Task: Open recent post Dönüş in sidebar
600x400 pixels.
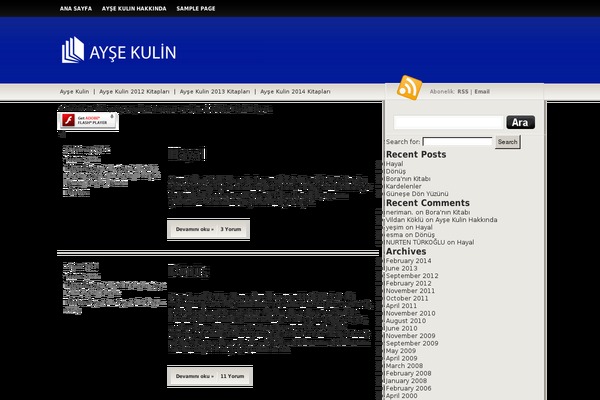Action: 396,171
